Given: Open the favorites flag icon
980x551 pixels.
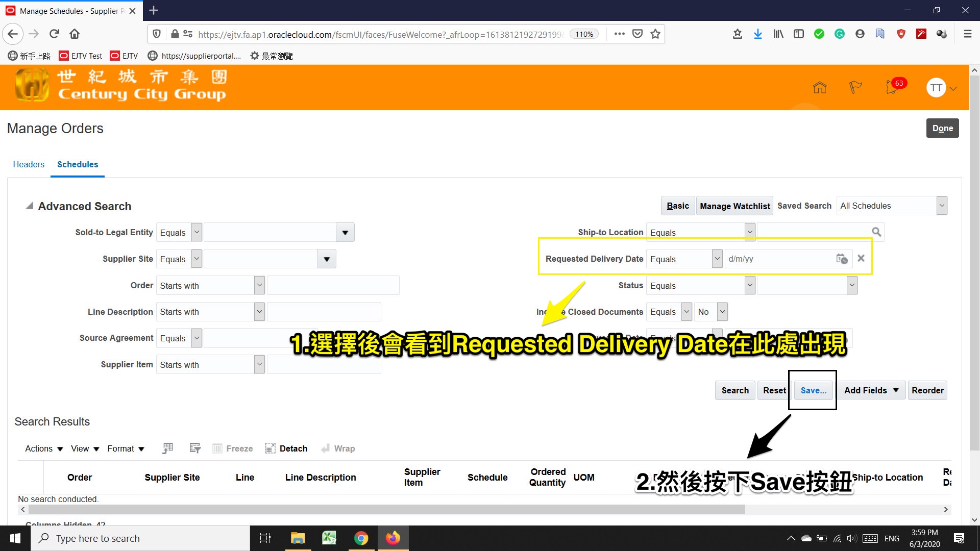Looking at the screenshot, I should click(855, 88).
